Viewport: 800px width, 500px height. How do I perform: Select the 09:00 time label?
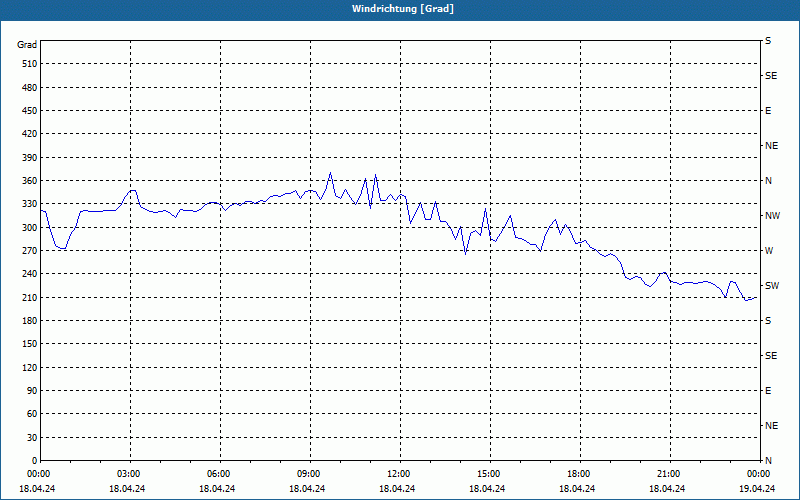click(x=308, y=474)
